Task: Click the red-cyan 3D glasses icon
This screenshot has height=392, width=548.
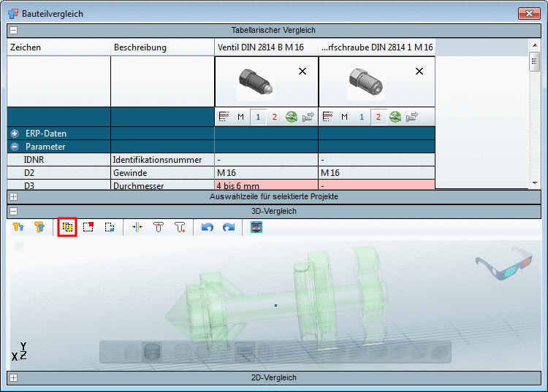Action: pyautogui.click(x=504, y=264)
